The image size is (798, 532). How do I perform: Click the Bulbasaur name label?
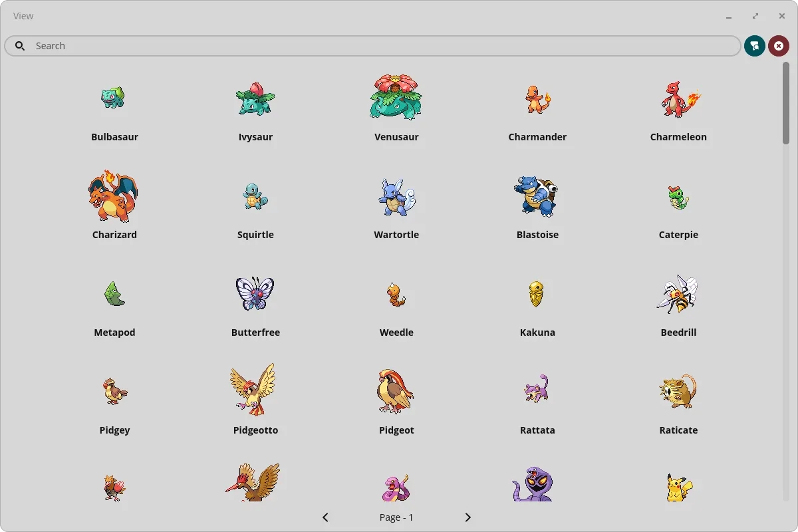pos(114,137)
